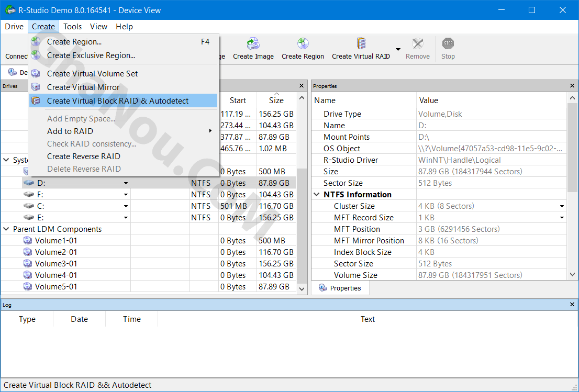
Task: Click the Date column header in Log
Action: [x=80, y=319]
